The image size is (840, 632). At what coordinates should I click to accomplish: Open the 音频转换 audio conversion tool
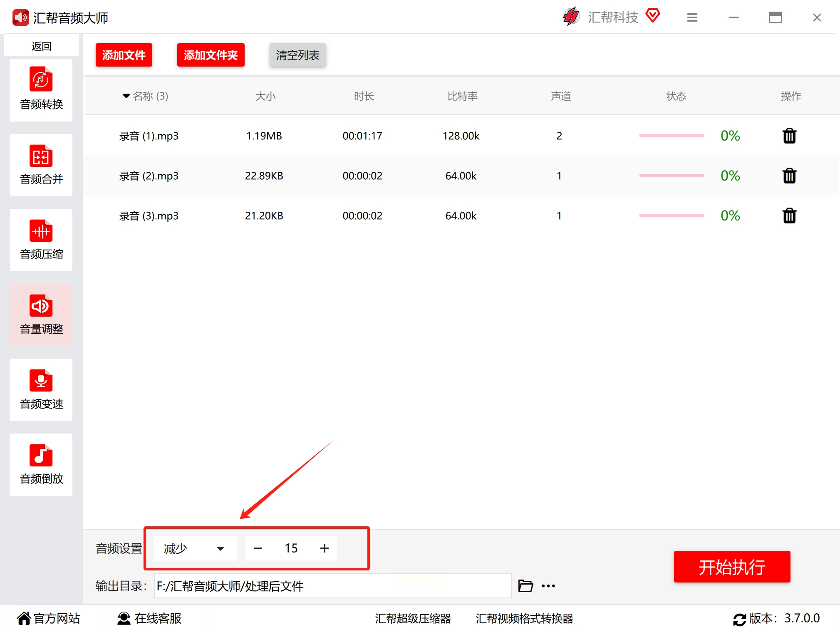coord(41,90)
